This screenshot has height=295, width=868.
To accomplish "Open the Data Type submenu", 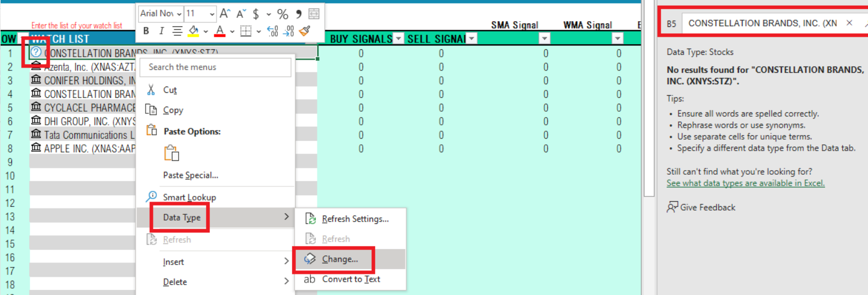I will pos(215,218).
